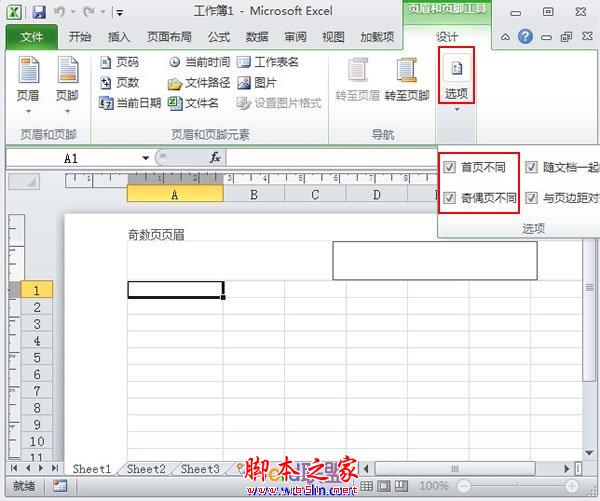Insert 页码 page number element

coord(119,62)
